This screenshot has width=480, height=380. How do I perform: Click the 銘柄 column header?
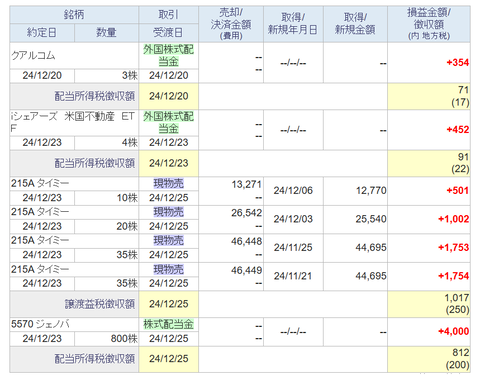(x=74, y=15)
